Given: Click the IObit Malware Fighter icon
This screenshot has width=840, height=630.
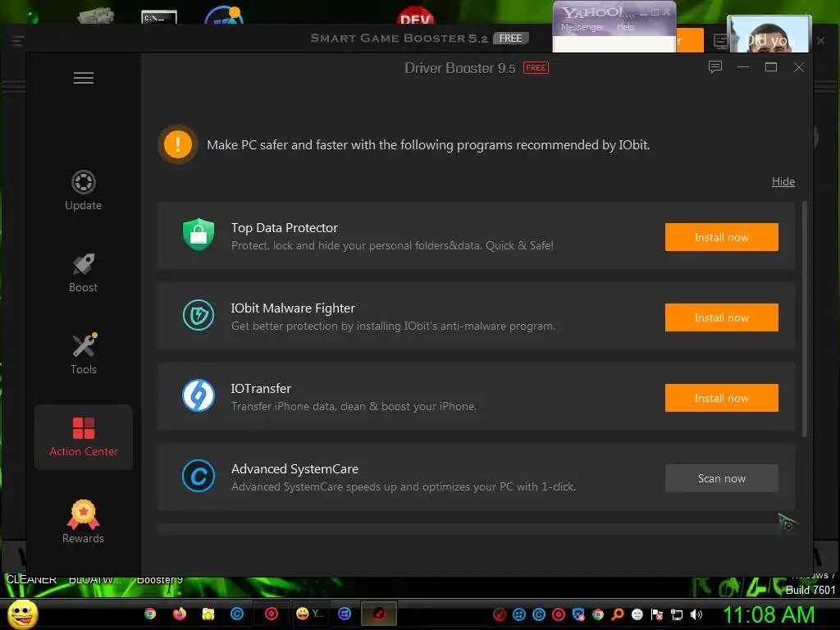Looking at the screenshot, I should (199, 315).
